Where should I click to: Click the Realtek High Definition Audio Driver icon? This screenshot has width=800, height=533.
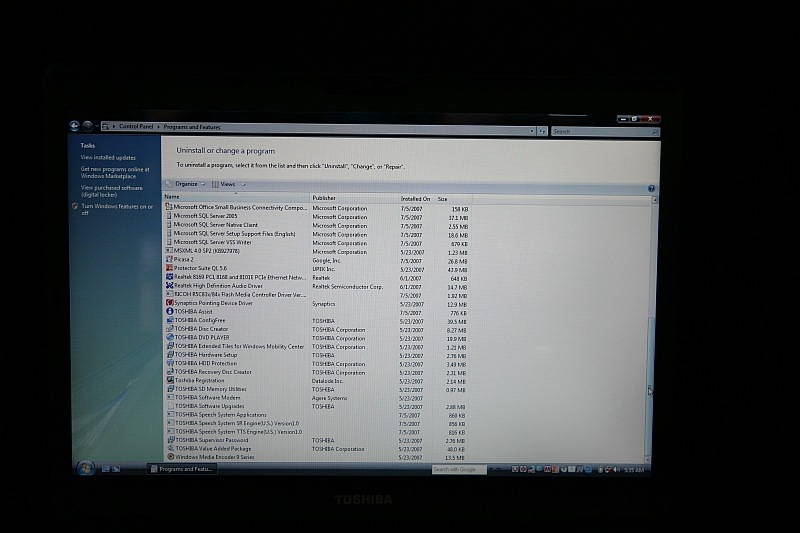(x=169, y=285)
